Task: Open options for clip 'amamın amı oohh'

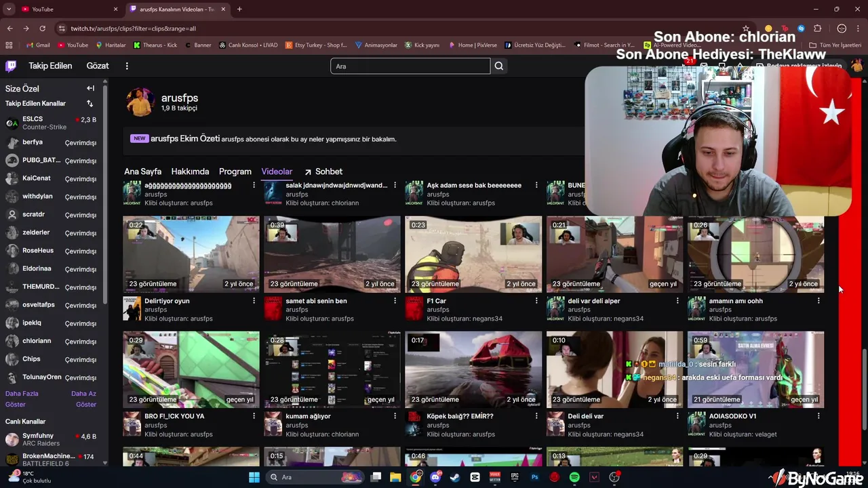Action: 818,301
